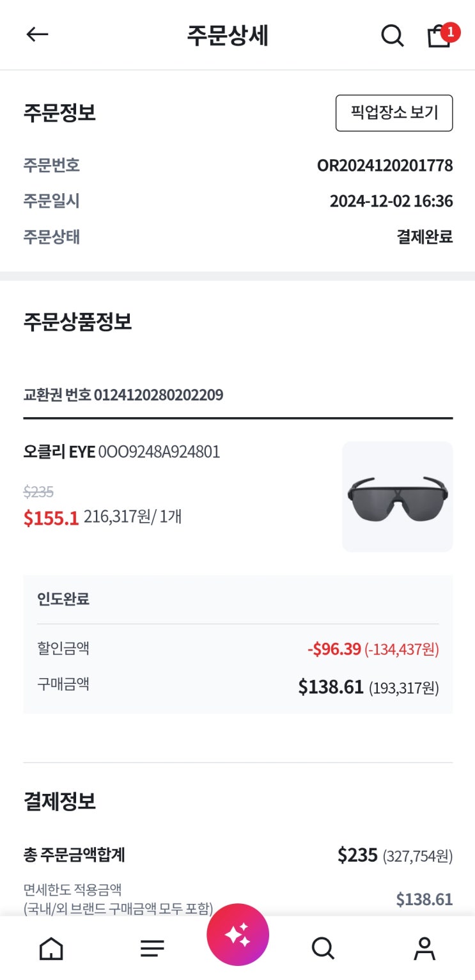
Task: Click the 픽업장소 보기 button
Action: point(394,113)
